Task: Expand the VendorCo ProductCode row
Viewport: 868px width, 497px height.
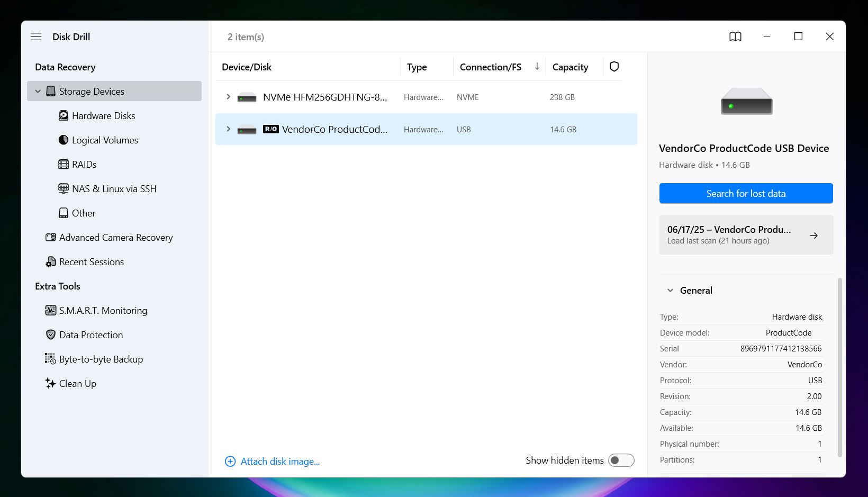Action: 228,129
